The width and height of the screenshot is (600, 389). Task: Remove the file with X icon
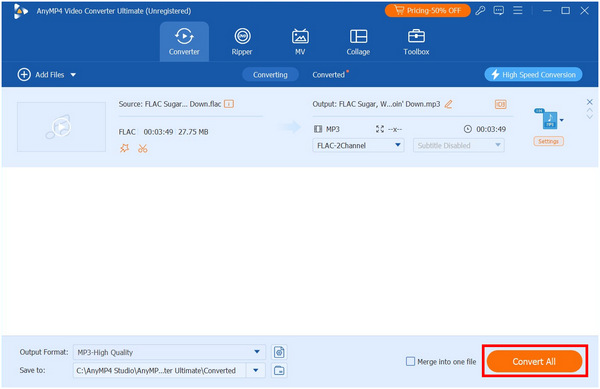590,102
